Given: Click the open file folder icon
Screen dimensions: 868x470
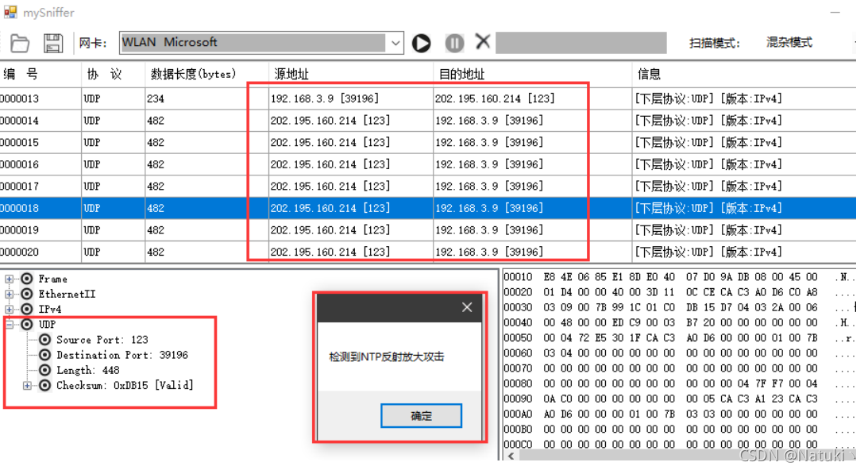Looking at the screenshot, I should click(20, 43).
